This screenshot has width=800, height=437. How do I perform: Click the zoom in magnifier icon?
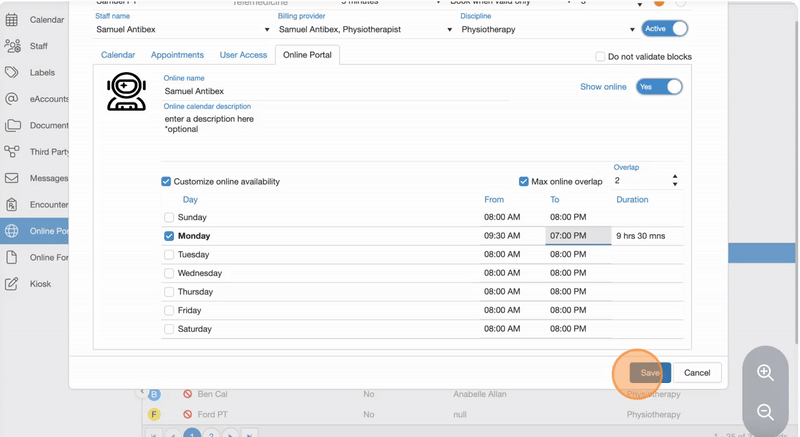click(x=765, y=373)
